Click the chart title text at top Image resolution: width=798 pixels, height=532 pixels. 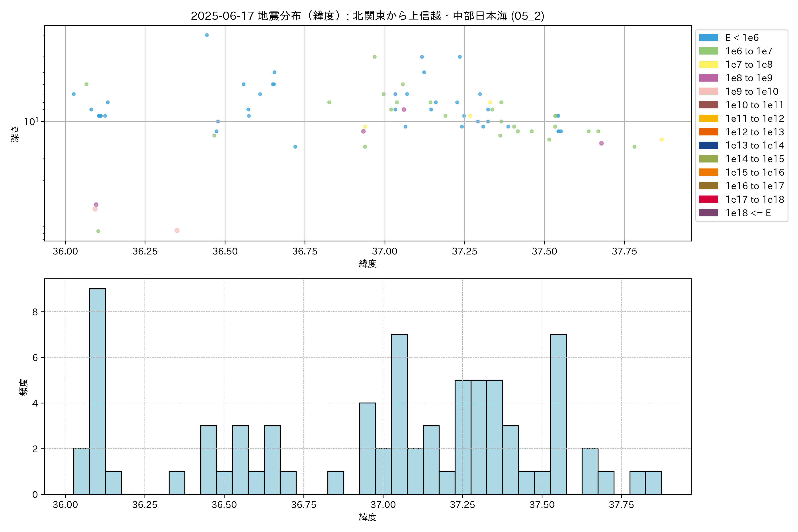coord(368,16)
